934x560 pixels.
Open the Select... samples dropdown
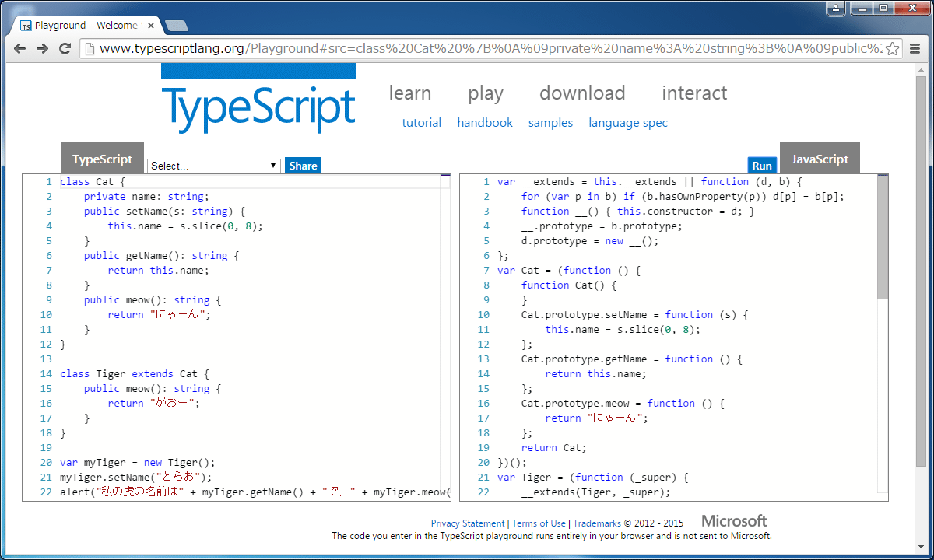click(213, 165)
